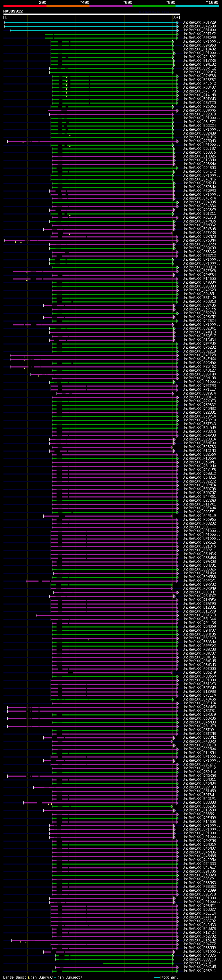Click the orange ~40% identity legend segment

68,6
